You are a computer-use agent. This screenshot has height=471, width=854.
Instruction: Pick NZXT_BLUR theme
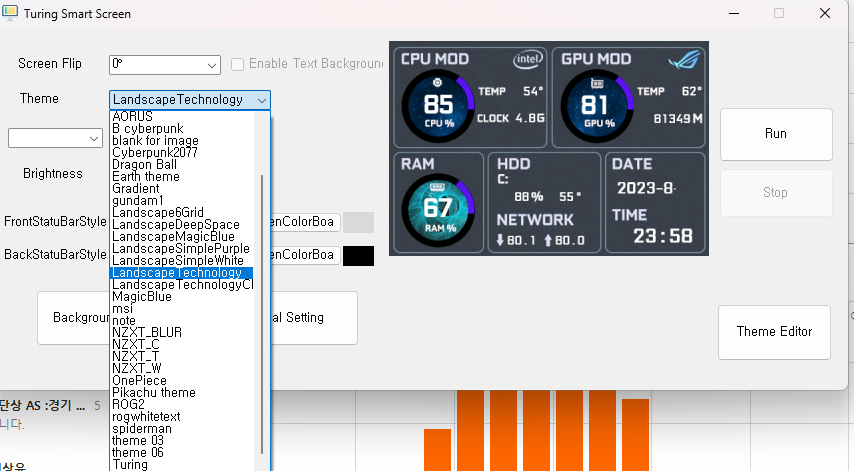tap(182, 332)
